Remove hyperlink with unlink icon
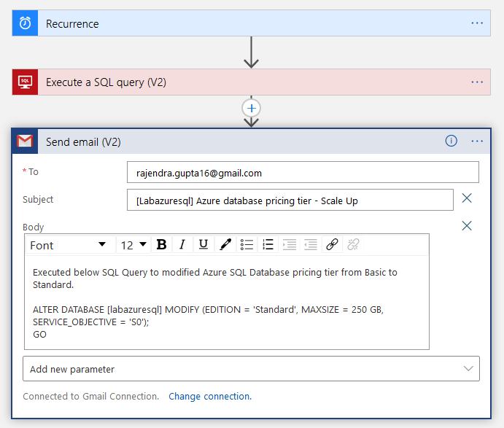Screen dimensions: 504x428 click(354, 245)
